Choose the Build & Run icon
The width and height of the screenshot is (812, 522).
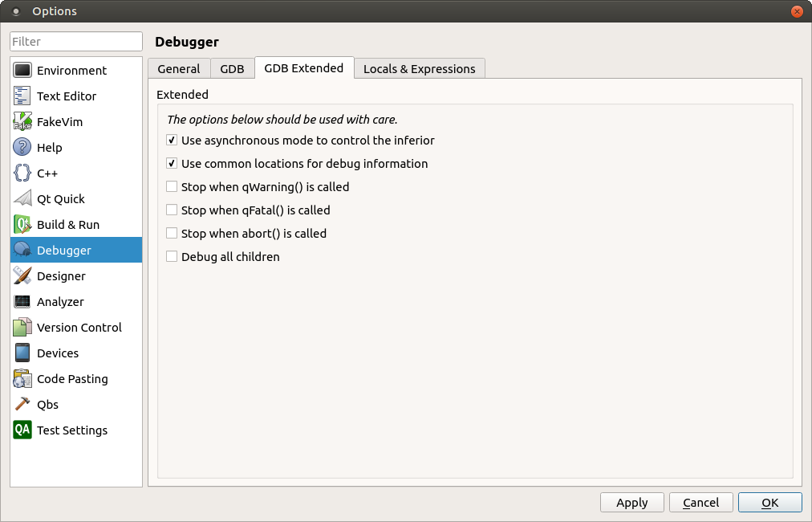(x=22, y=224)
